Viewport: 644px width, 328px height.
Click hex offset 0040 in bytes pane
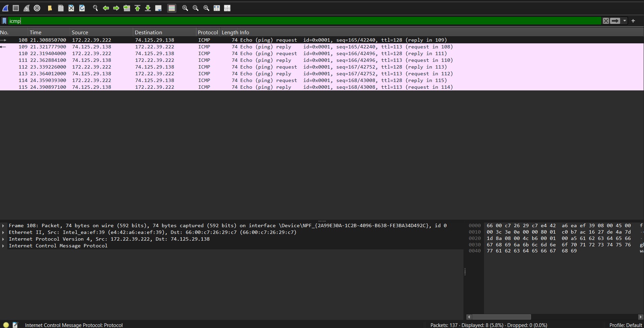[475, 251]
